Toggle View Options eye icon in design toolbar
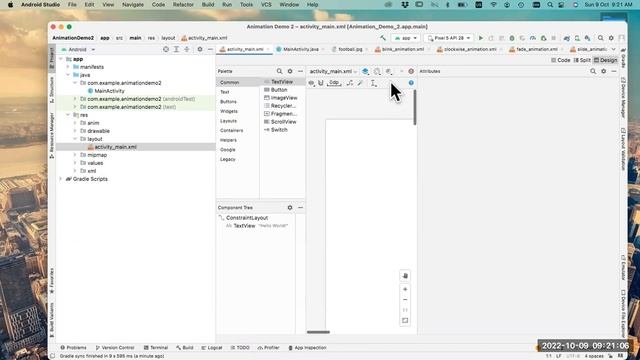Viewport: 640px width, 360px height. (311, 83)
